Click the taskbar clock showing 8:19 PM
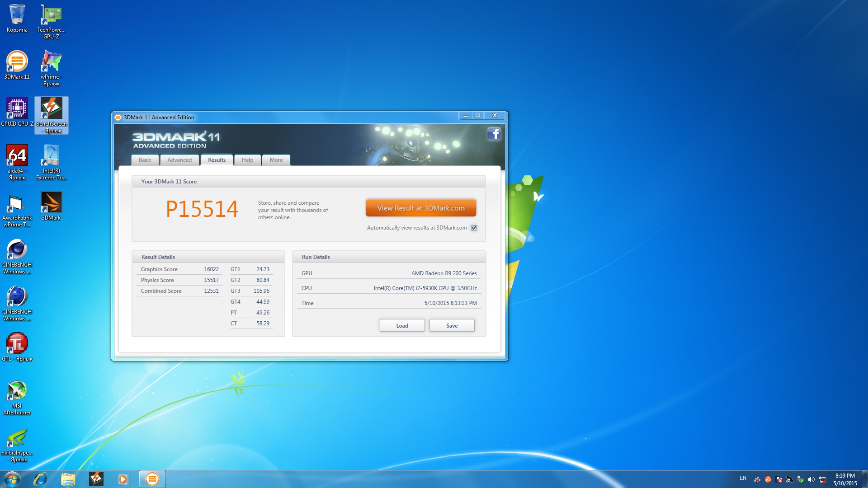Screen dimensions: 868x488 tap(845, 479)
